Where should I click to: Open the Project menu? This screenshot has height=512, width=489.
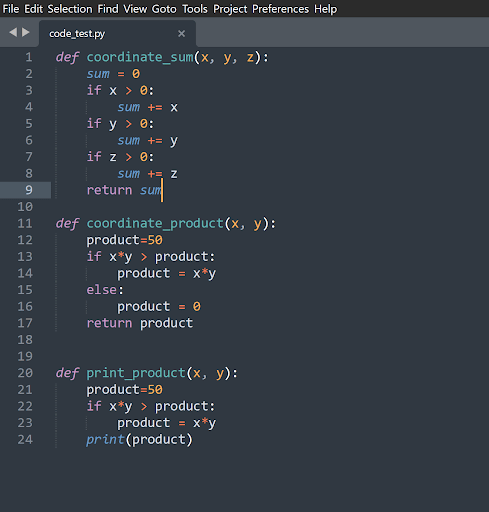pos(230,9)
